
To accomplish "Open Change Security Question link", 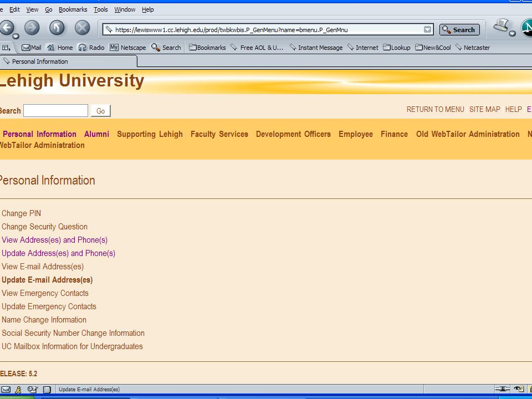I will pyautogui.click(x=44, y=227).
